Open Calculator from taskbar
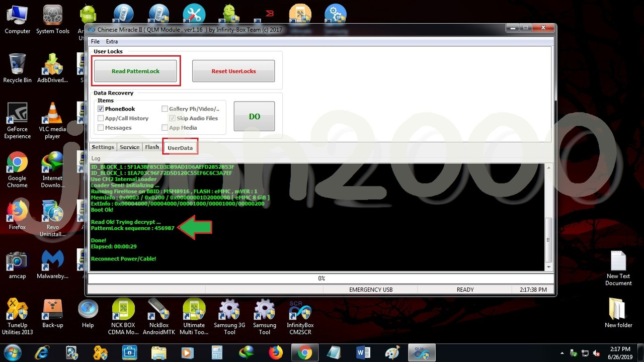Image resolution: width=644 pixels, height=362 pixels. [217, 353]
